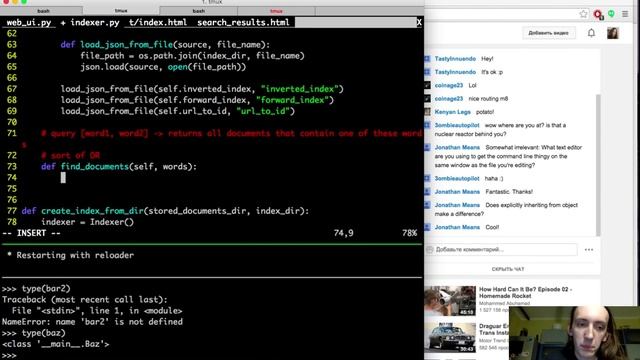Click create_index_from_dir on line 77
The width and height of the screenshot is (640, 360).
(92, 211)
